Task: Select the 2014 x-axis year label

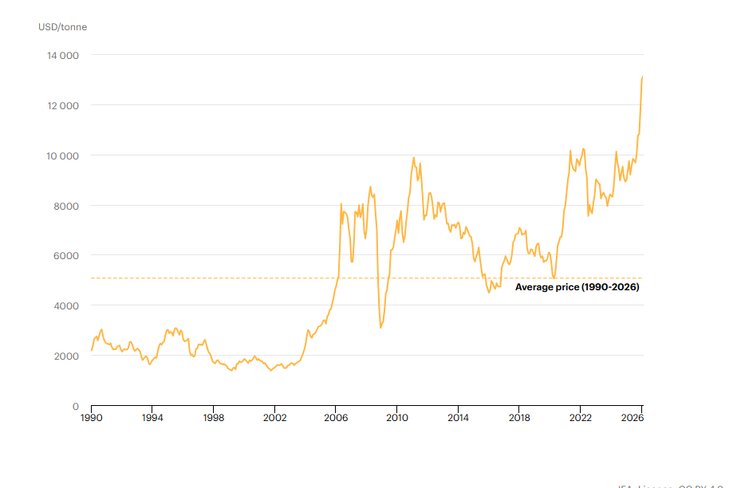Action: (458, 418)
